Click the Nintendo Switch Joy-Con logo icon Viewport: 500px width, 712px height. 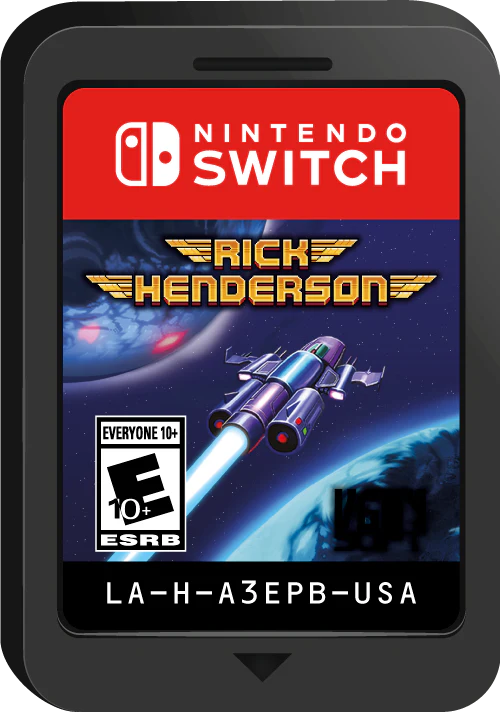pyautogui.click(x=148, y=154)
